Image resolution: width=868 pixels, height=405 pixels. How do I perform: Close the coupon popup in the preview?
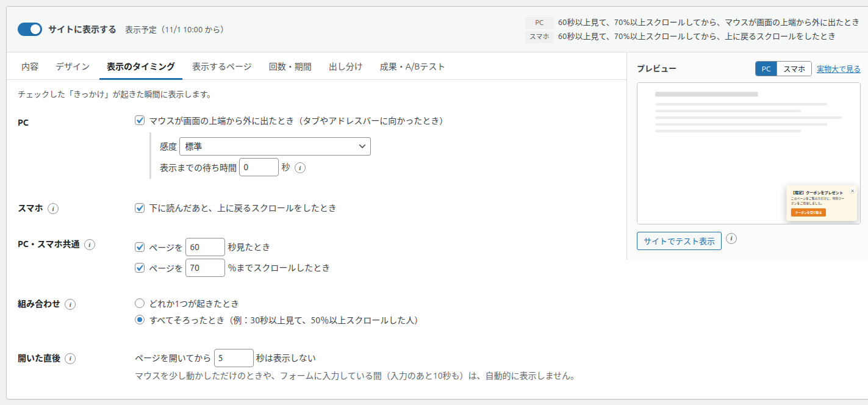(852, 191)
